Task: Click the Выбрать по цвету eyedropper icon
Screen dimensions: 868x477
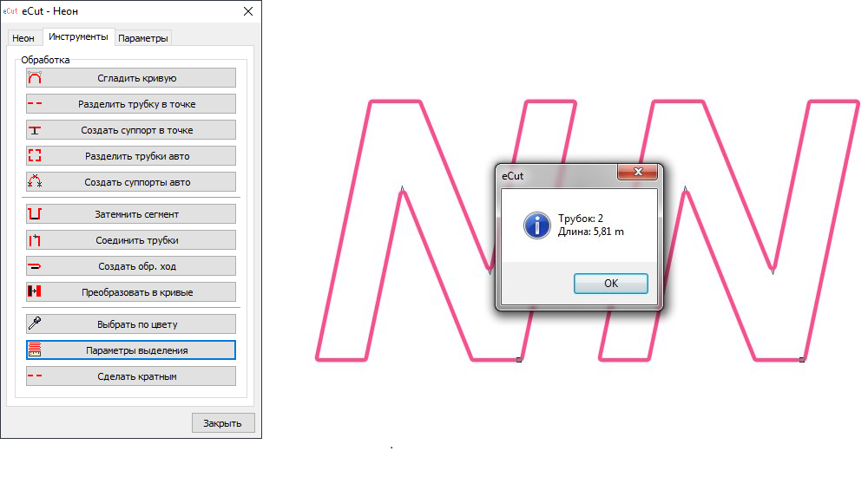Action: click(x=35, y=323)
